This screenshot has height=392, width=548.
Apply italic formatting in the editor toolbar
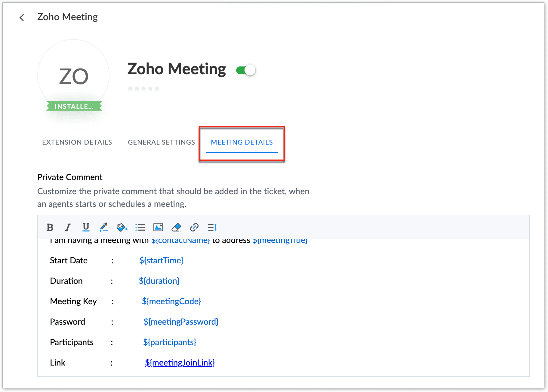click(68, 227)
